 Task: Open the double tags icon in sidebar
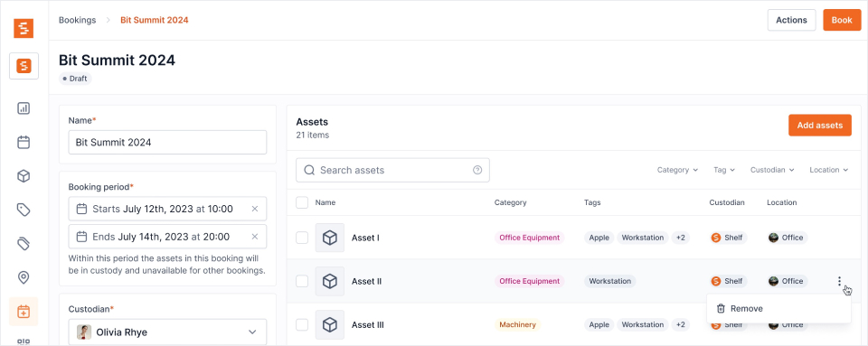[24, 243]
